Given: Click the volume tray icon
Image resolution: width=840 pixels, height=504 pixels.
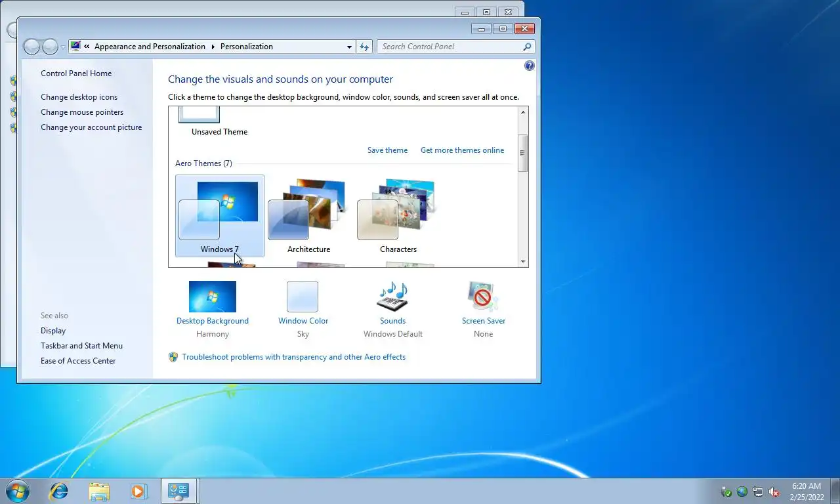Looking at the screenshot, I should coord(774,492).
